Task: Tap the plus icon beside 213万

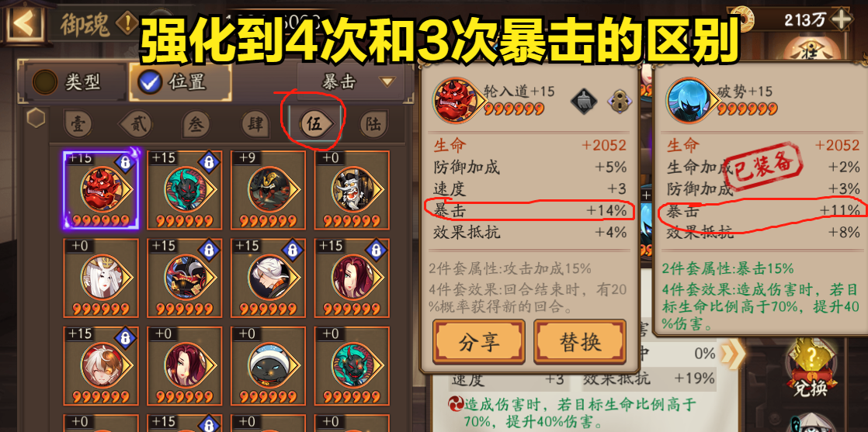Action: click(842, 20)
